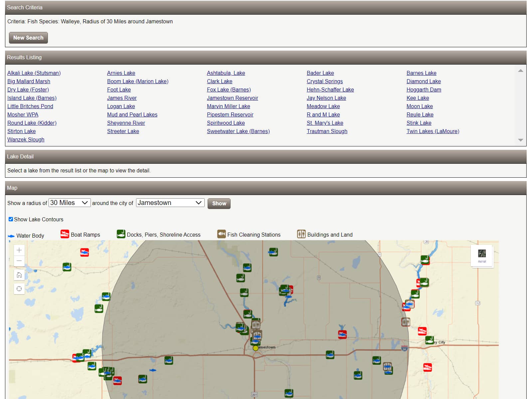Open Little Britches Pond link

pyautogui.click(x=30, y=106)
